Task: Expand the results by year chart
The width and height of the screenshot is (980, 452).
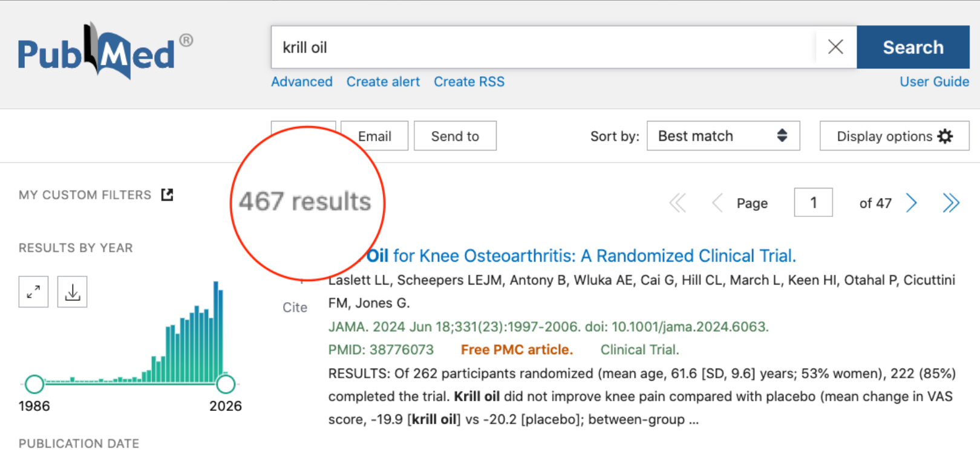Action: [33, 292]
